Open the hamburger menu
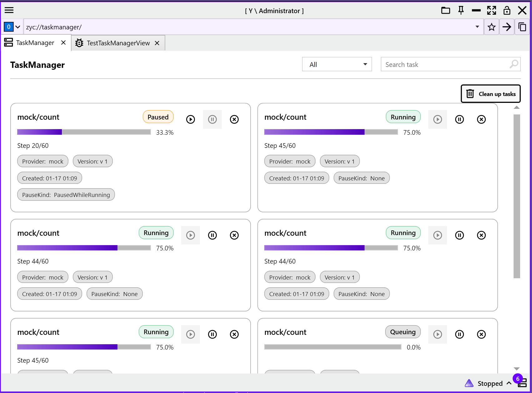 [x=9, y=10]
